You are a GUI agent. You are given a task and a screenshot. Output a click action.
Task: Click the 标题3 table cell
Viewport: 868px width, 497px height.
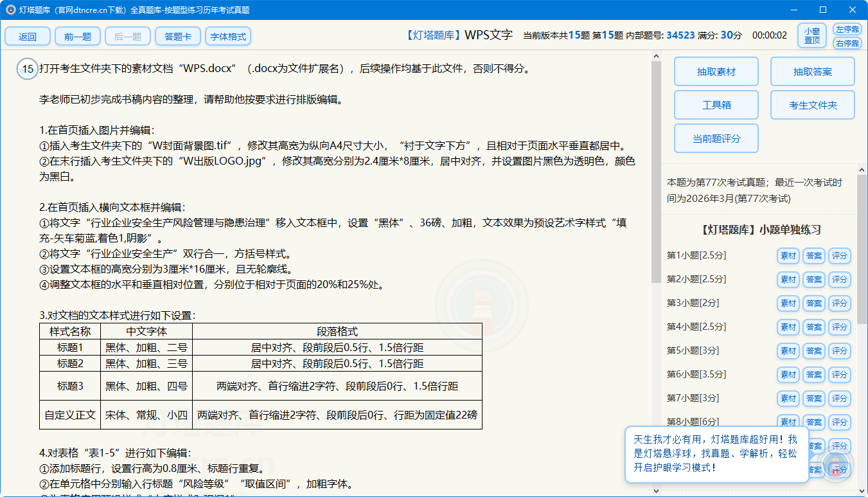point(70,386)
